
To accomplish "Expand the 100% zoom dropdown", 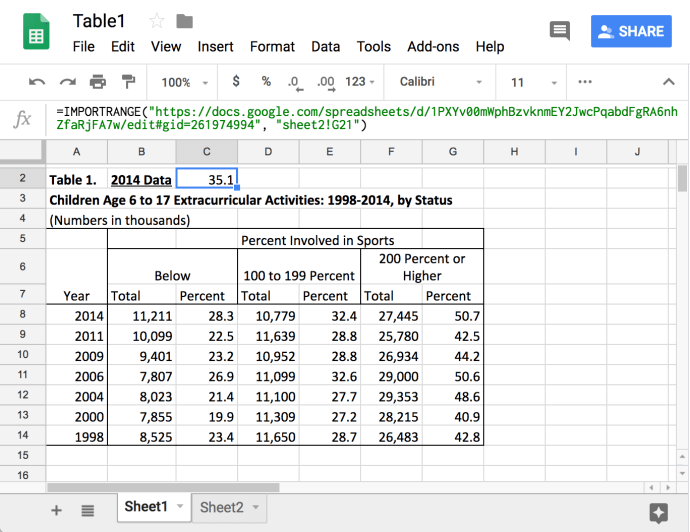I will (185, 82).
